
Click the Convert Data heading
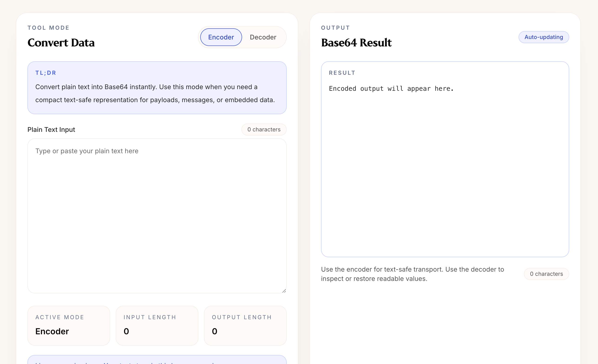[x=61, y=43]
